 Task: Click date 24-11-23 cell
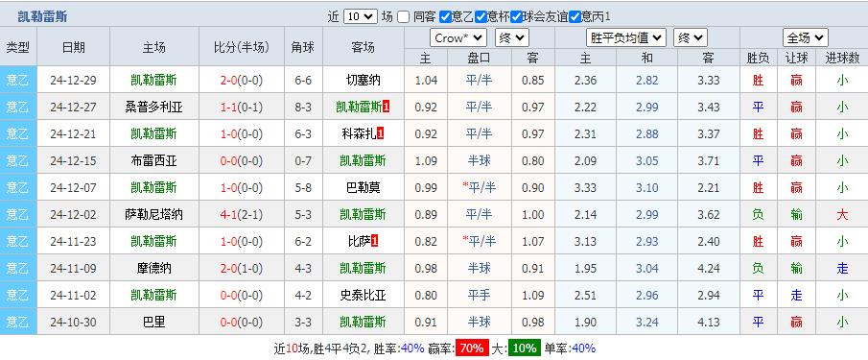[x=73, y=241]
